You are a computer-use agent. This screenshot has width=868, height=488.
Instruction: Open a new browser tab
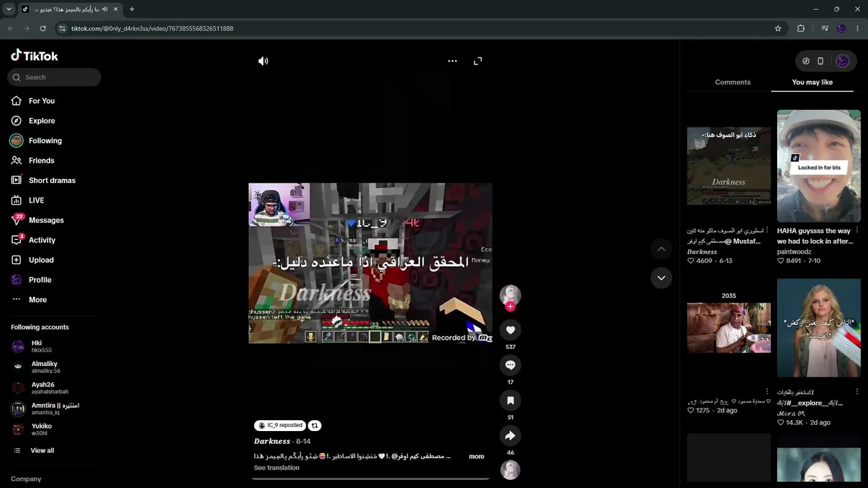132,9
